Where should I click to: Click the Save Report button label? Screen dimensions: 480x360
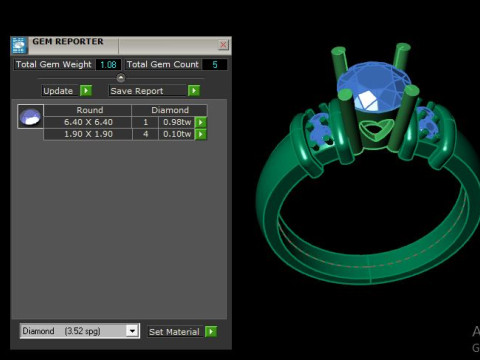tap(148, 91)
